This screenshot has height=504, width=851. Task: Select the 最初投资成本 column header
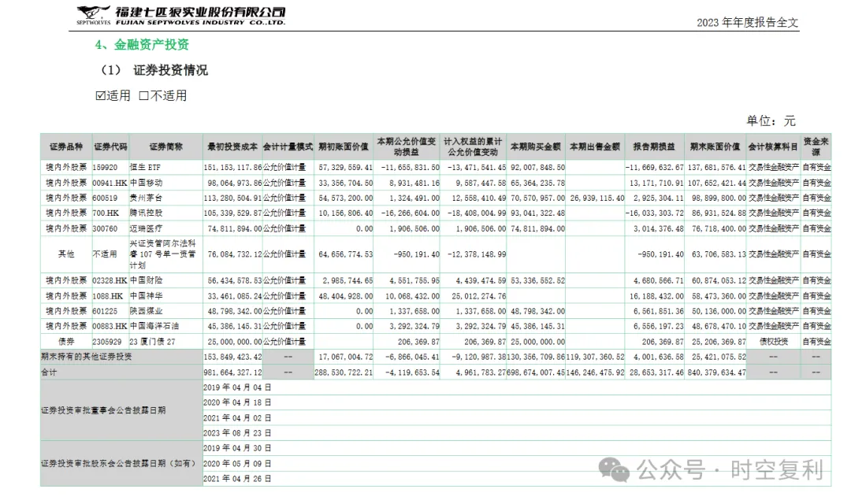point(232,146)
